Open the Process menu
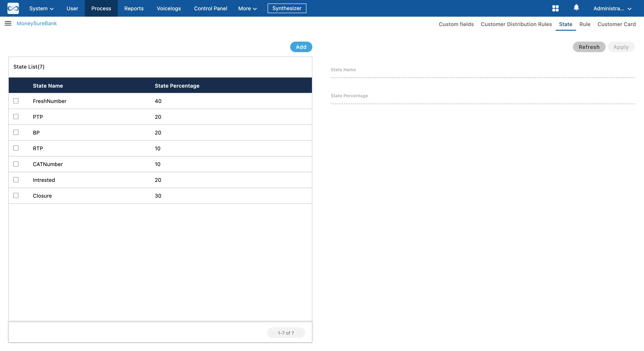This screenshot has height=351, width=644. 101,9
